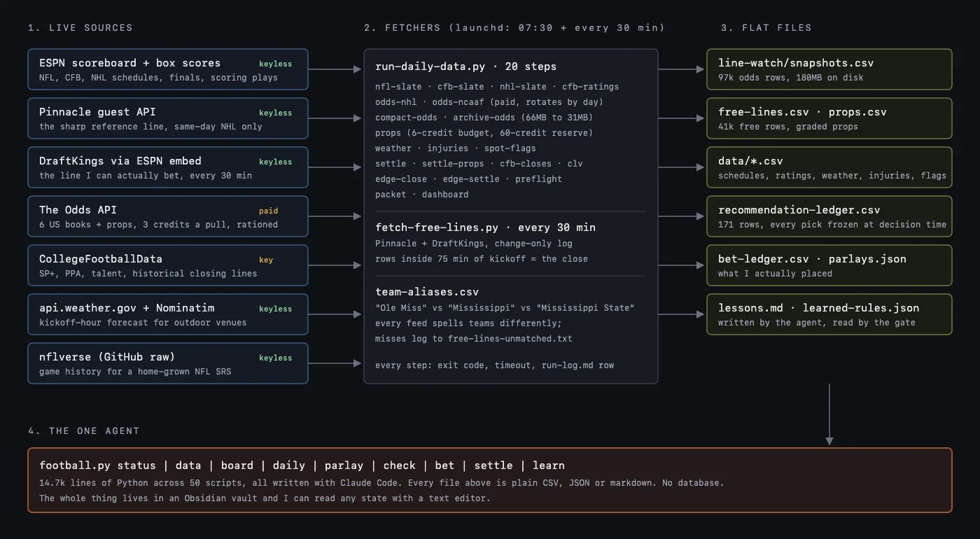Click the "1. LIVE SOURCES" heading
The height and width of the screenshot is (539, 980).
tap(80, 28)
